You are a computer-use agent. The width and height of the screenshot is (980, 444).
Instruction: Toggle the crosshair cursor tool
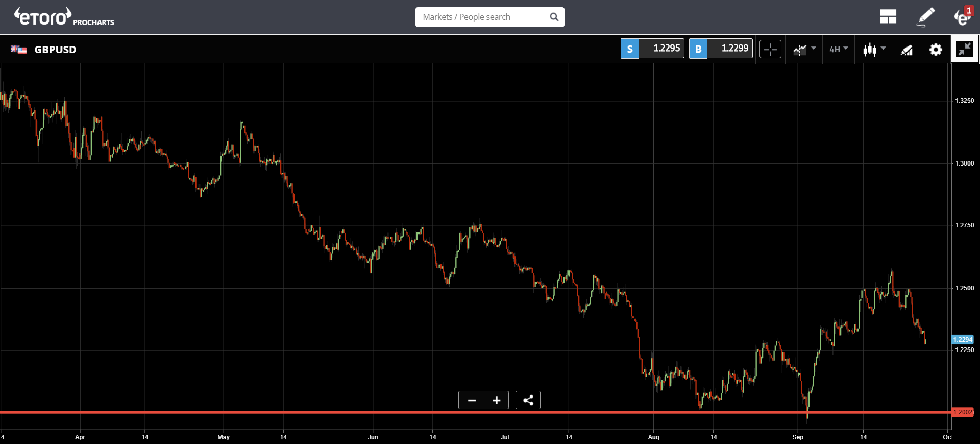pos(770,50)
